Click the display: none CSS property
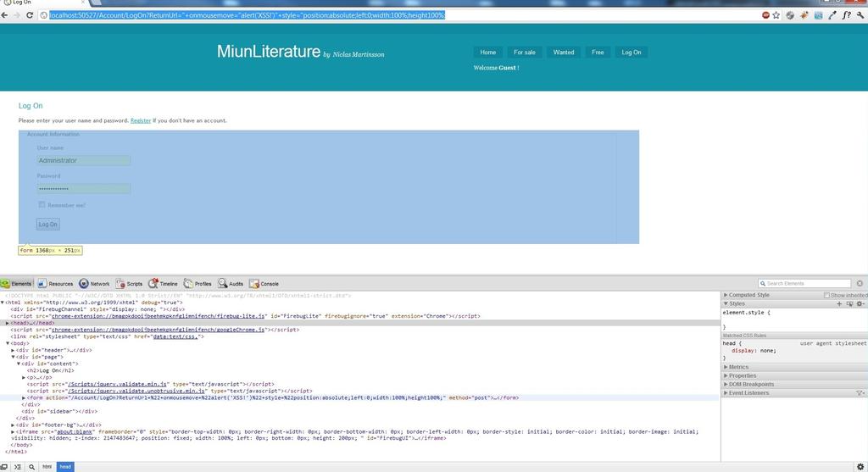The height and width of the screenshot is (472, 868). click(754, 351)
